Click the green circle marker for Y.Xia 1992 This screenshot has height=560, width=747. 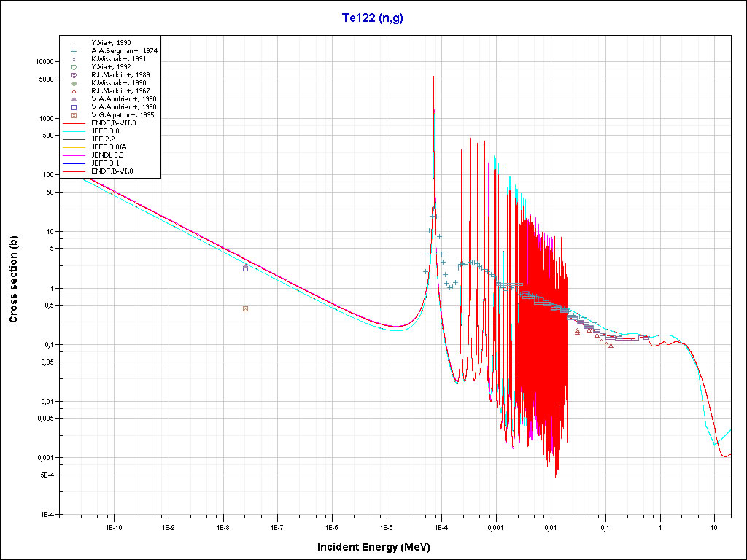[x=74, y=66]
